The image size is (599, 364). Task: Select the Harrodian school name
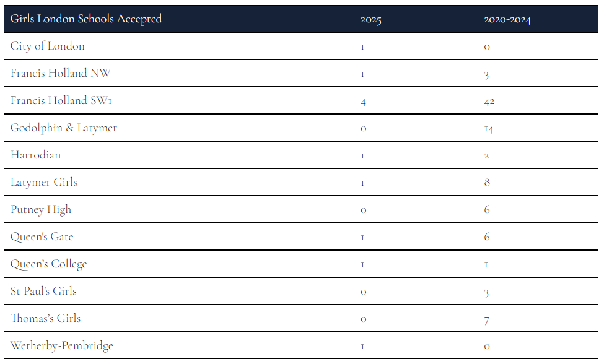coord(35,155)
